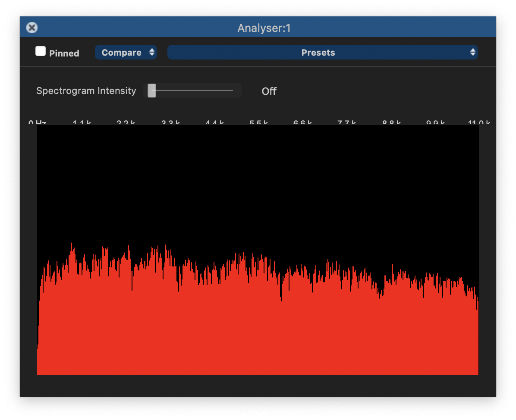Select the 0 Hz frequency axis label
The height and width of the screenshot is (420, 516).
point(38,123)
